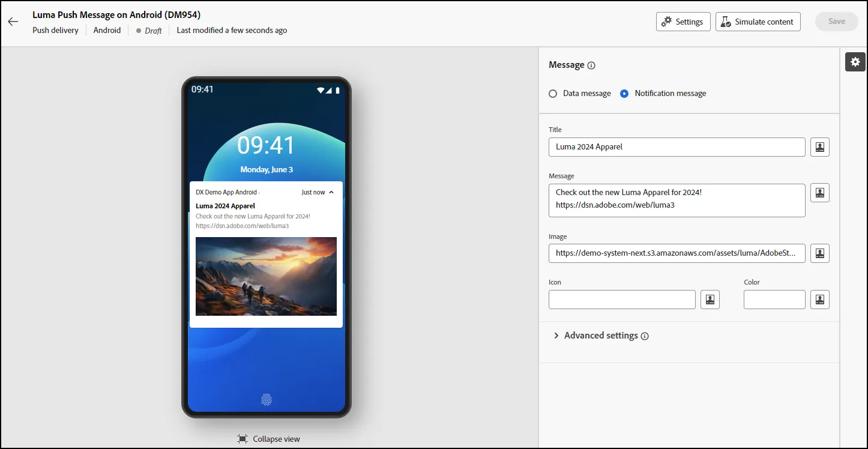Click the delivery title Luma Push Message
This screenshot has width=868, height=449.
(x=116, y=14)
